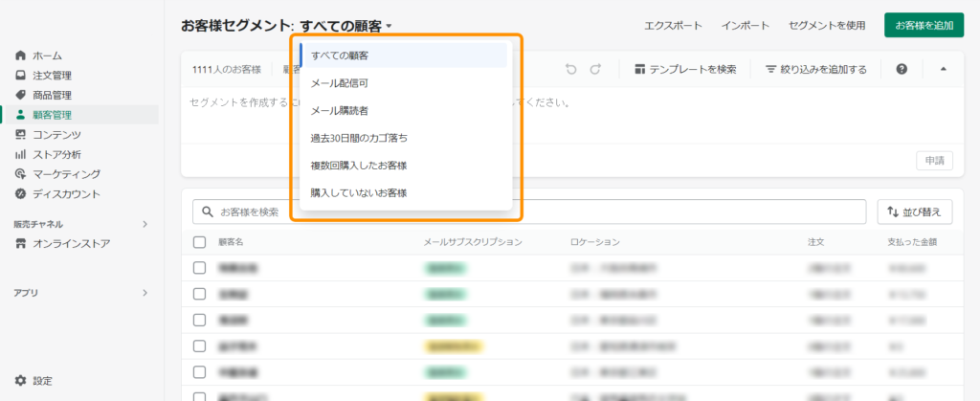The width and height of the screenshot is (980, 401).
Task: Click the 並び替え sort button
Action: coord(915,212)
